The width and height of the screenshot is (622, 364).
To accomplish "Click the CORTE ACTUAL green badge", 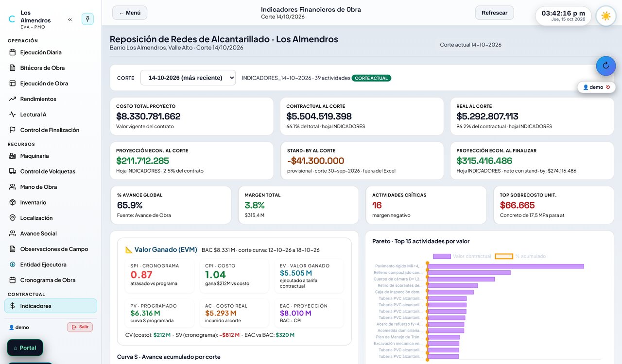I will (x=371, y=78).
